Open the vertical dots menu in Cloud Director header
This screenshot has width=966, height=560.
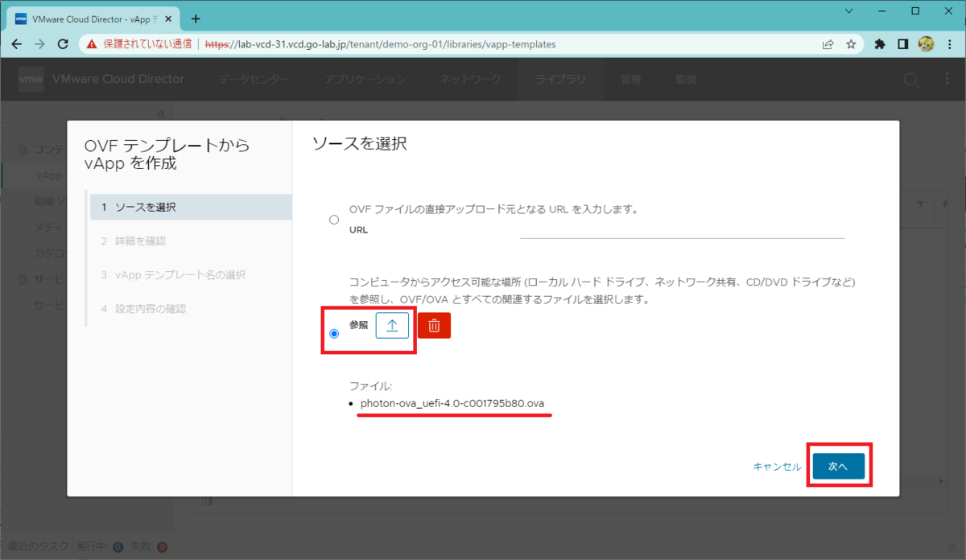coord(947,80)
